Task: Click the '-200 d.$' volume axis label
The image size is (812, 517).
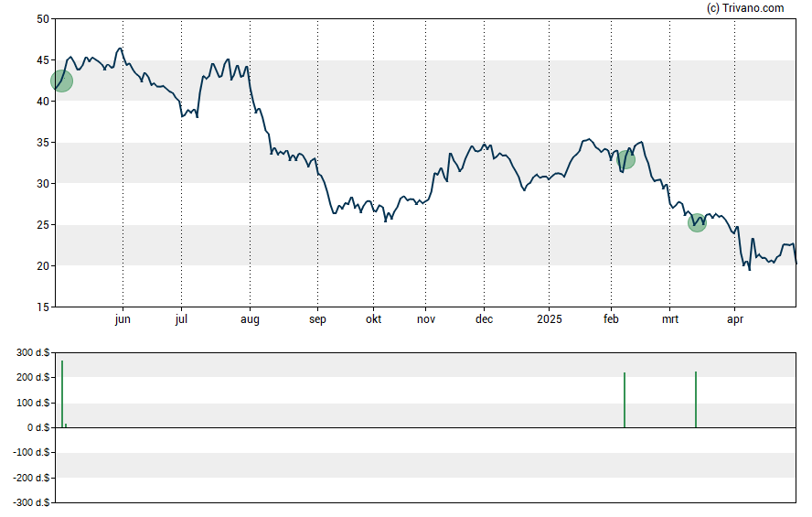Action: pyautogui.click(x=32, y=478)
